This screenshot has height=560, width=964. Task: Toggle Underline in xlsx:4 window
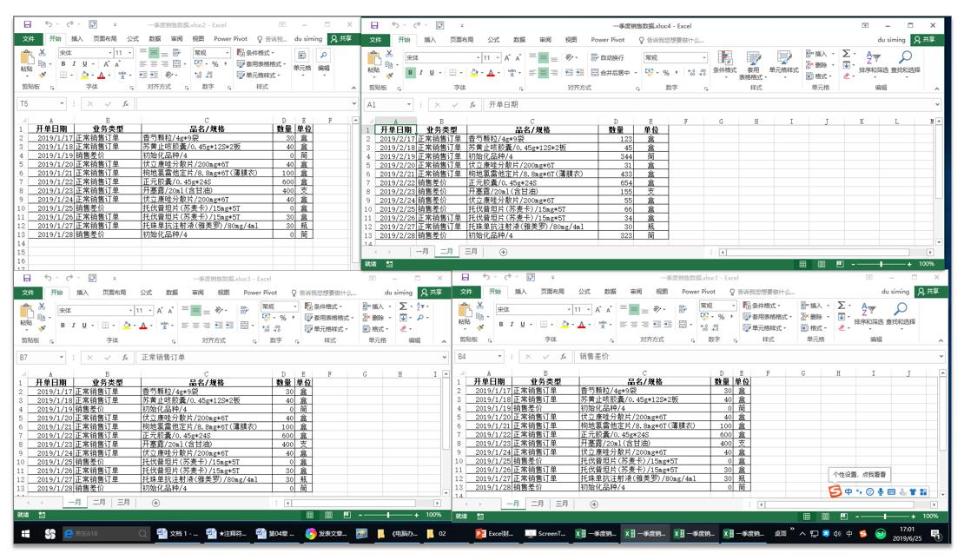tap(431, 73)
